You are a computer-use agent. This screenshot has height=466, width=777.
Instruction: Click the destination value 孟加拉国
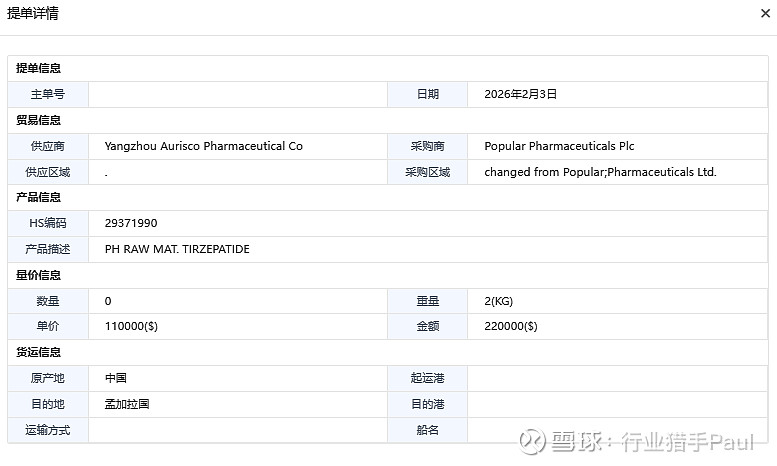tap(128, 404)
